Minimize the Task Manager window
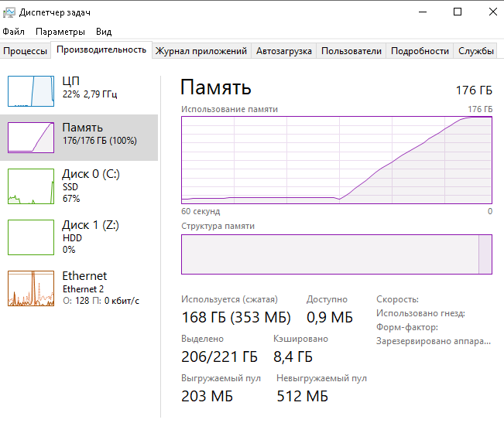The width and height of the screenshot is (504, 423). [423, 12]
